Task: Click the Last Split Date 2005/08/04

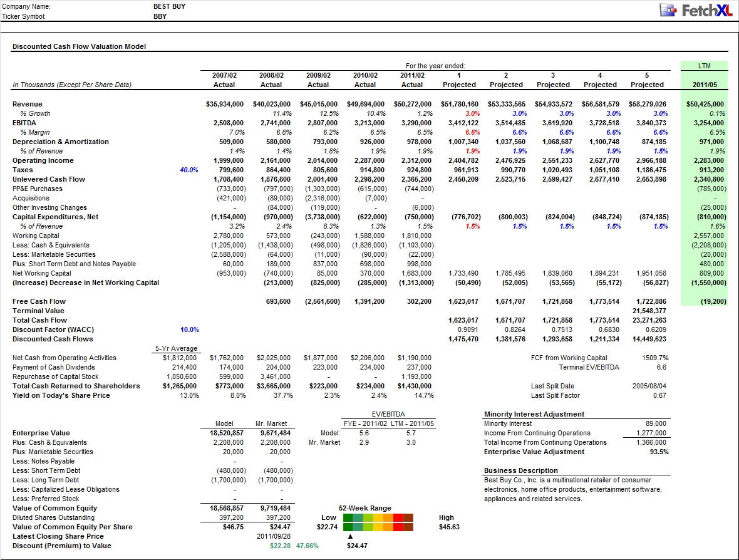Action: click(649, 386)
